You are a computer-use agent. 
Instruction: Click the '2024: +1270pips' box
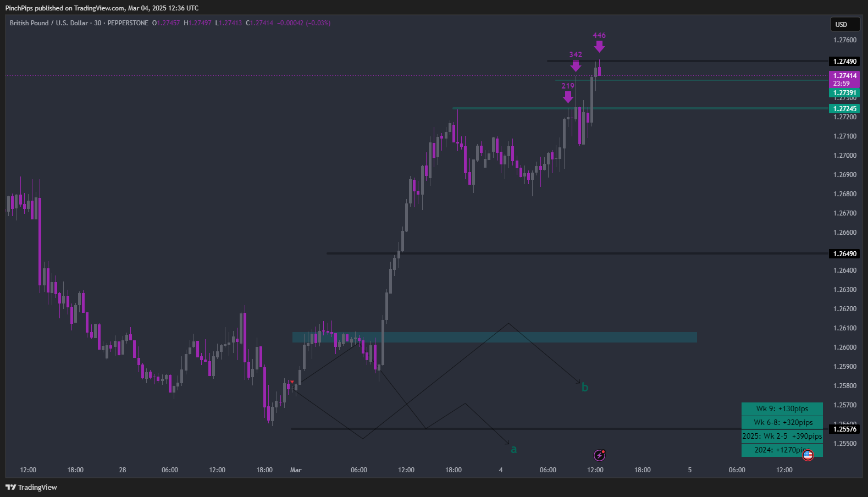(782, 450)
